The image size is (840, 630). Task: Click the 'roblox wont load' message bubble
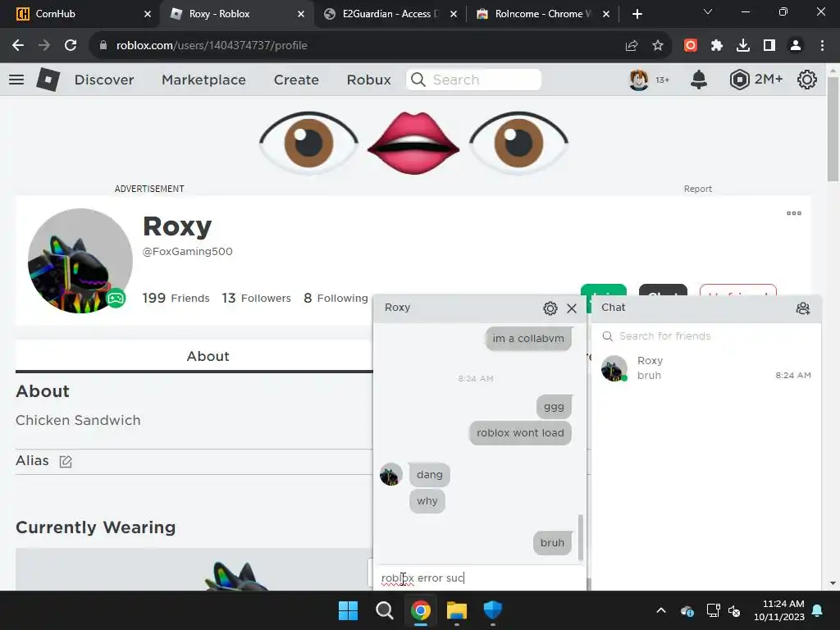[520, 433]
